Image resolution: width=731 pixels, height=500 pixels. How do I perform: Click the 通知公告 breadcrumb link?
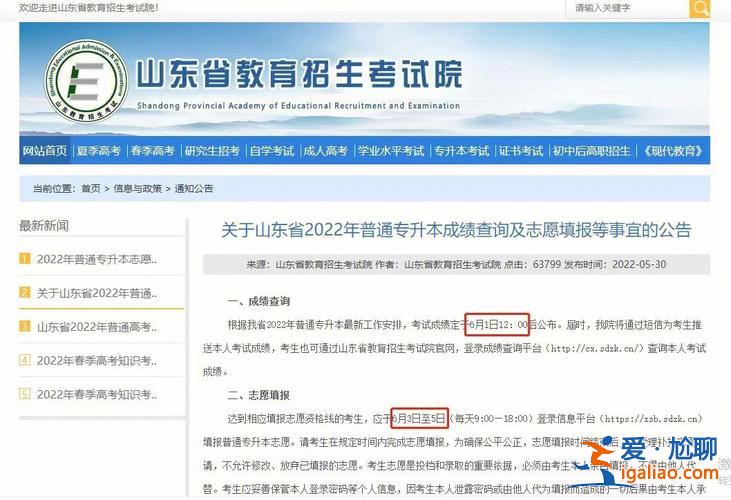point(194,189)
